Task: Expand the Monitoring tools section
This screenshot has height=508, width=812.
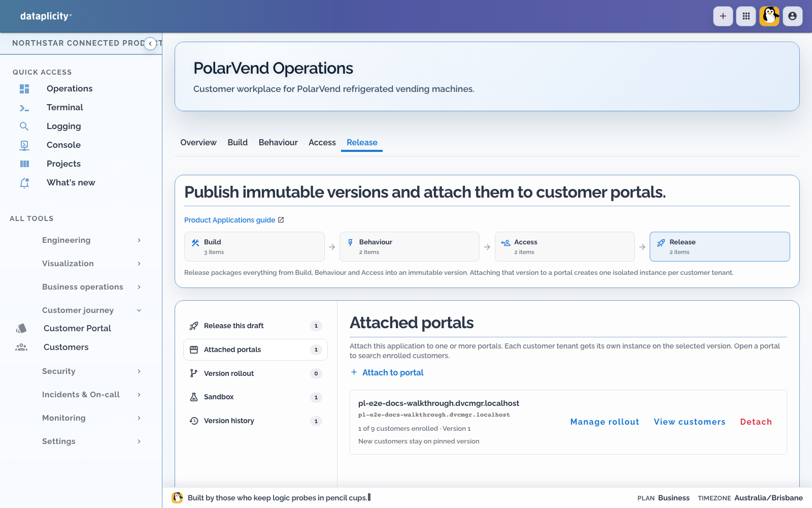Action: point(91,418)
